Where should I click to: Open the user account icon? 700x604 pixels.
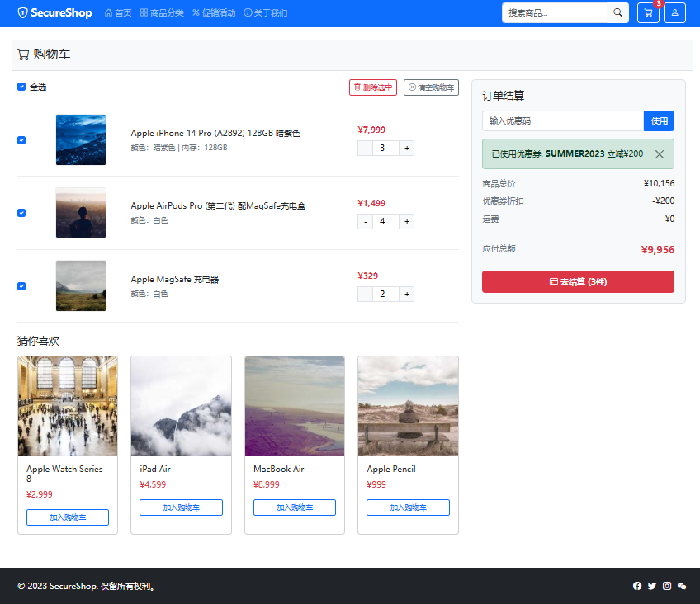coord(674,13)
